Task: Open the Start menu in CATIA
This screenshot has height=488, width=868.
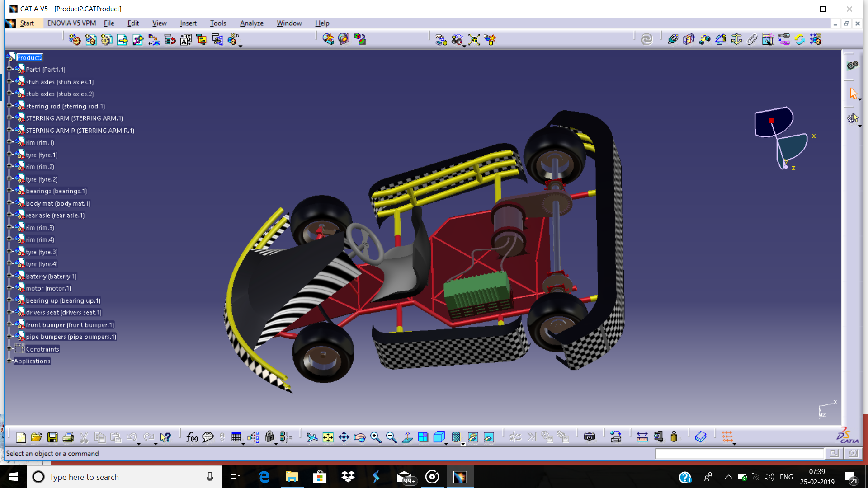Action: [x=27, y=23]
